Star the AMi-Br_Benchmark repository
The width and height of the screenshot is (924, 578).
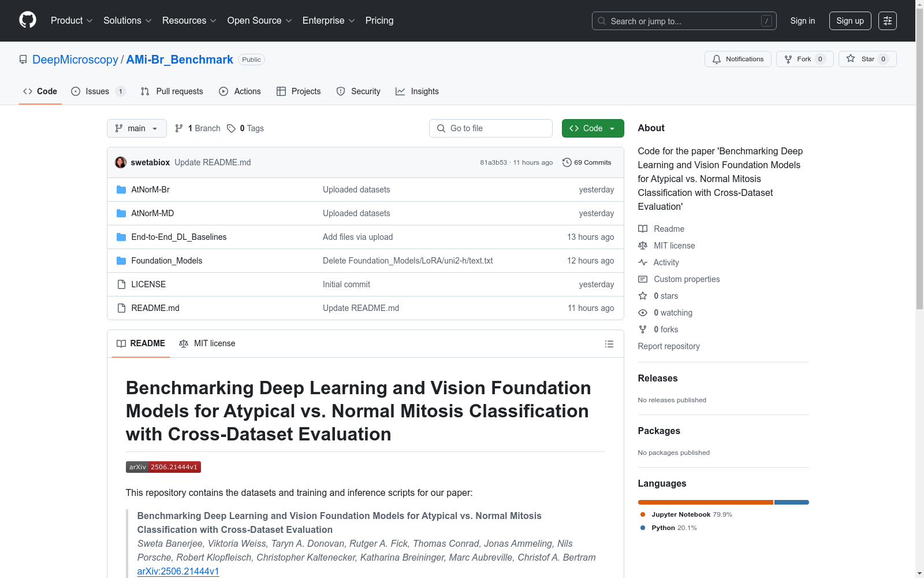pos(867,59)
